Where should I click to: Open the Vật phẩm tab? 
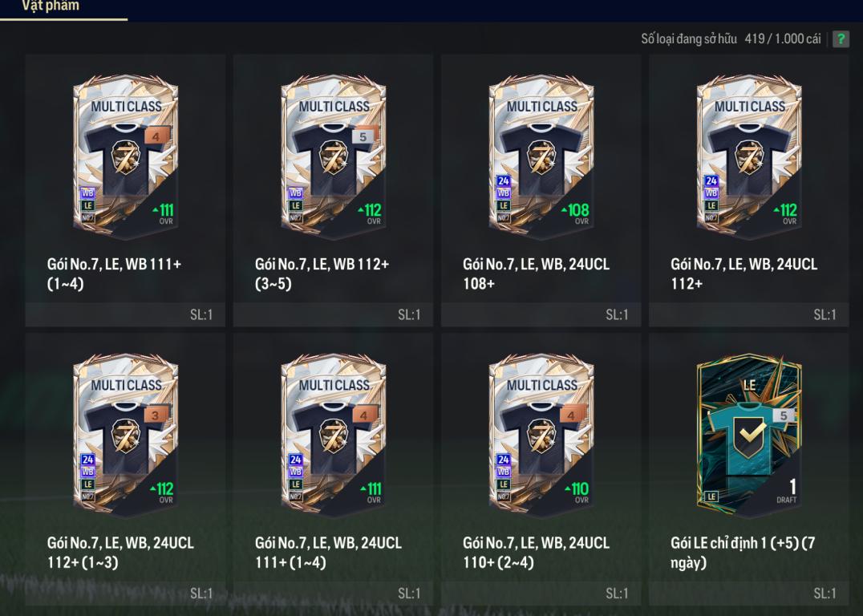coord(51,6)
